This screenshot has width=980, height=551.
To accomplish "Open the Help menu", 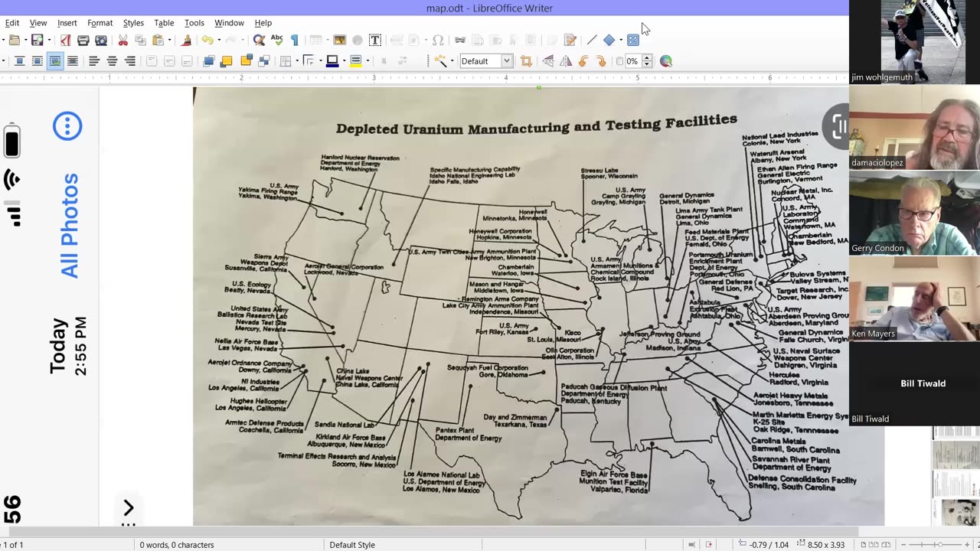I will click(x=263, y=23).
